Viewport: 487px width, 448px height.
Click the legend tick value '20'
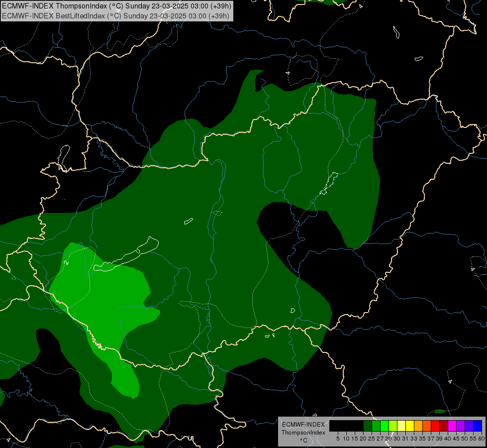pyautogui.click(x=363, y=439)
